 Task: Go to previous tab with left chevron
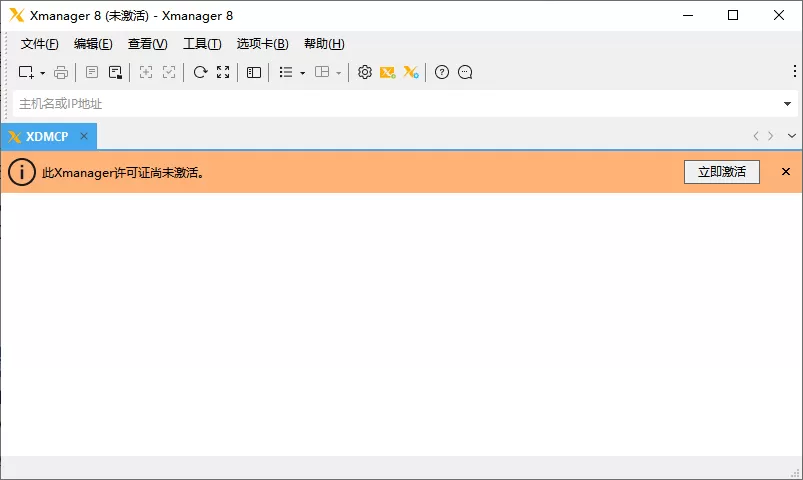point(756,136)
